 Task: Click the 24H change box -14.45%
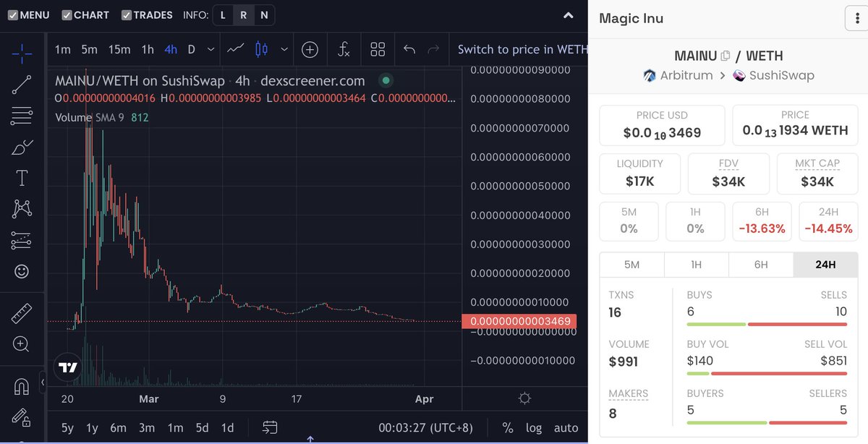(828, 221)
